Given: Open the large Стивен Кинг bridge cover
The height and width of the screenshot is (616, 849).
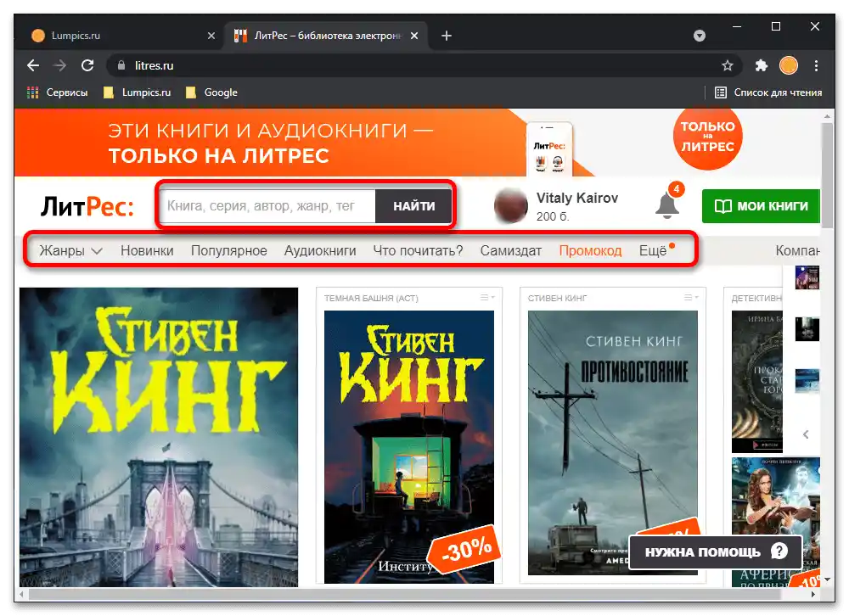Looking at the screenshot, I should [159, 437].
